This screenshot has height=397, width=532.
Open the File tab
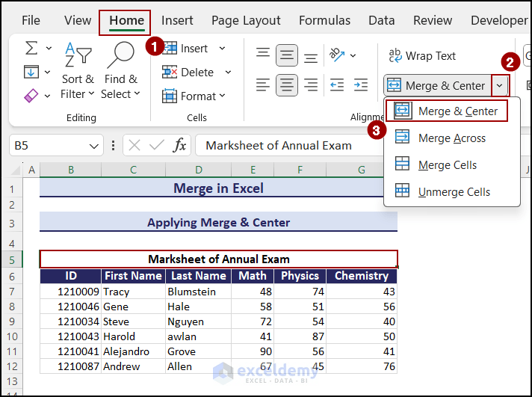31,20
